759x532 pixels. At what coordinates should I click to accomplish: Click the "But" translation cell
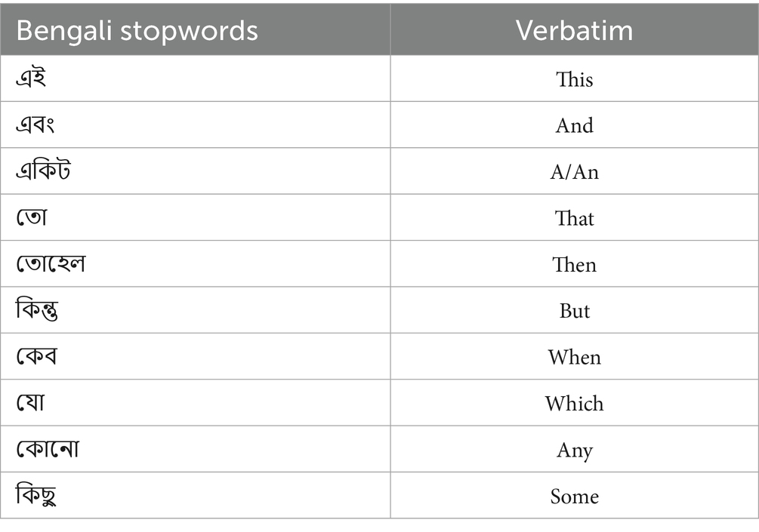[x=574, y=311]
